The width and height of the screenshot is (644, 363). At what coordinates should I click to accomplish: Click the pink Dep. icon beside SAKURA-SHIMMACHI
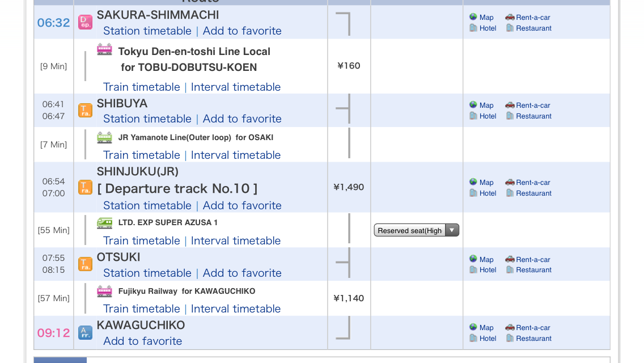pyautogui.click(x=86, y=22)
